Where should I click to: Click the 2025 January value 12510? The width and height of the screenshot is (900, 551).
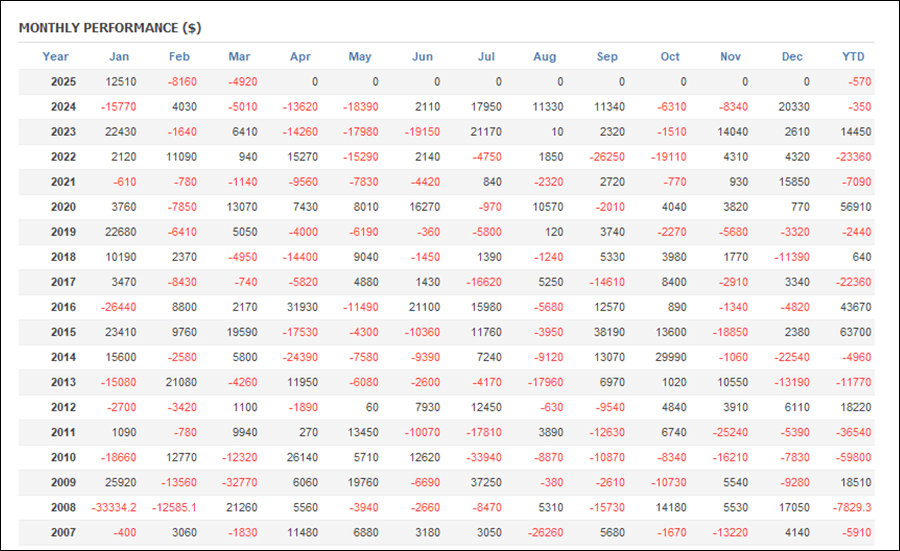(121, 82)
